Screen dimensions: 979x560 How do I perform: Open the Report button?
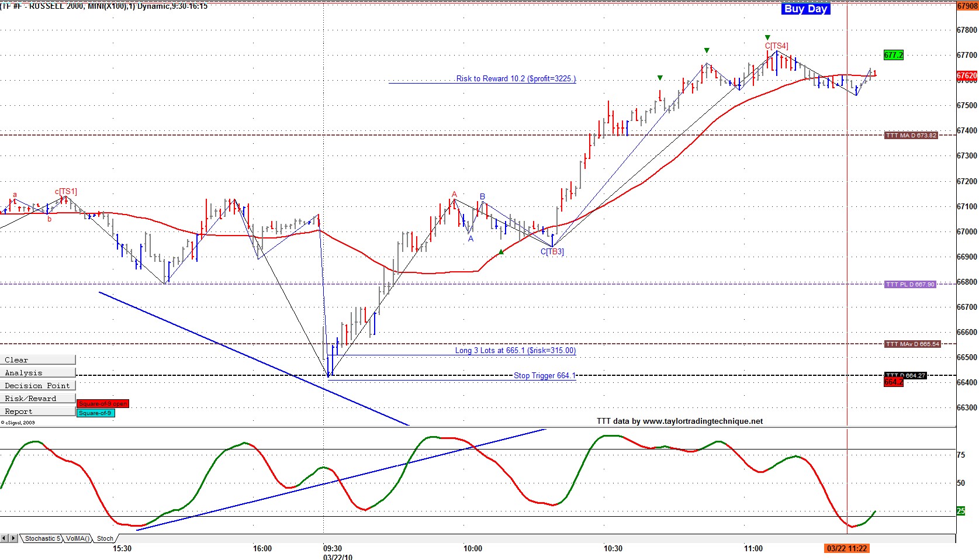(38, 411)
